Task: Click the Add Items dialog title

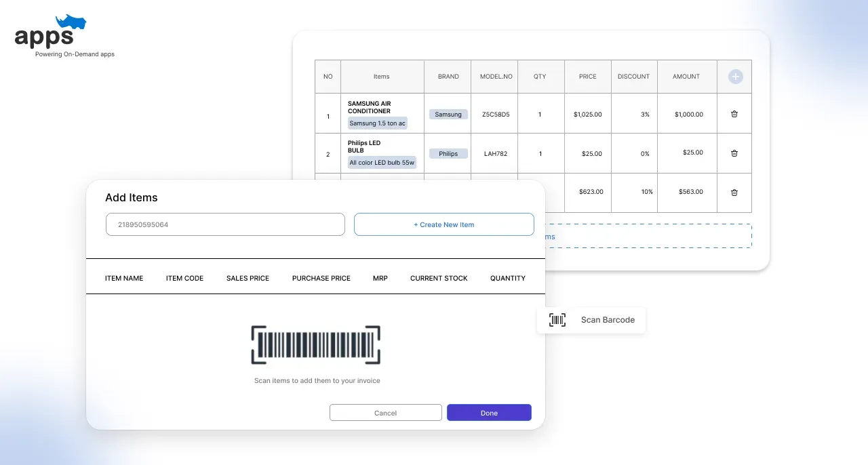Action: (132, 198)
